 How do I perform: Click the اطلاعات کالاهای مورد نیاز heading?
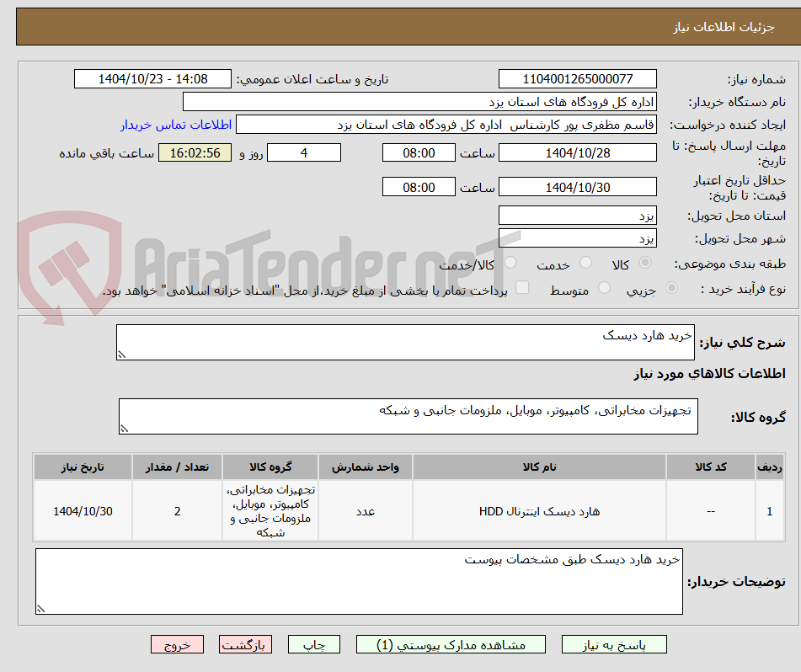coord(709,374)
